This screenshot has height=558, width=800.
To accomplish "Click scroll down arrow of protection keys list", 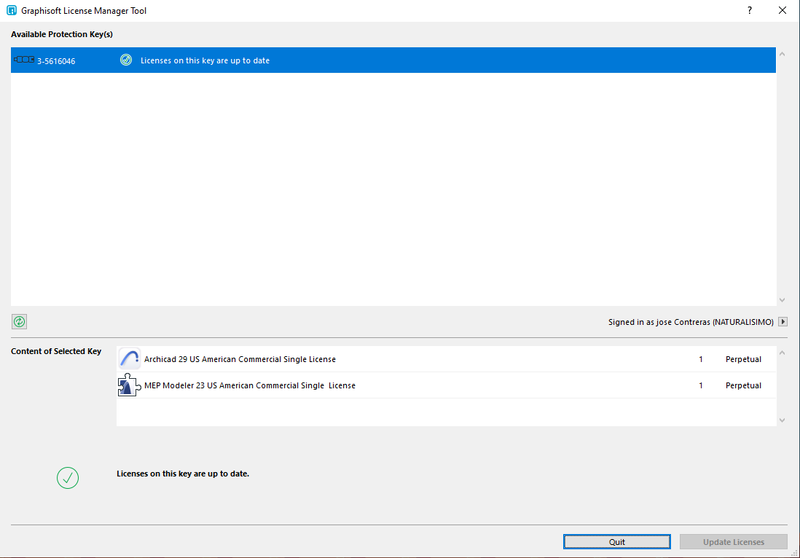I will [x=782, y=300].
